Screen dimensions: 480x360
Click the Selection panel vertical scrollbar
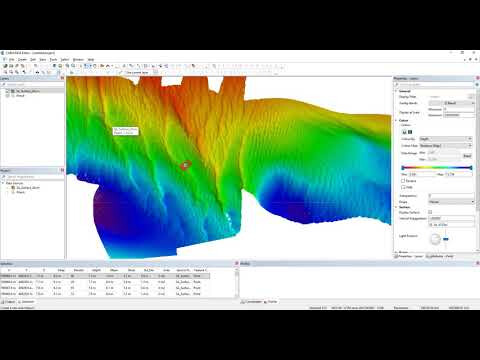pos(237,284)
